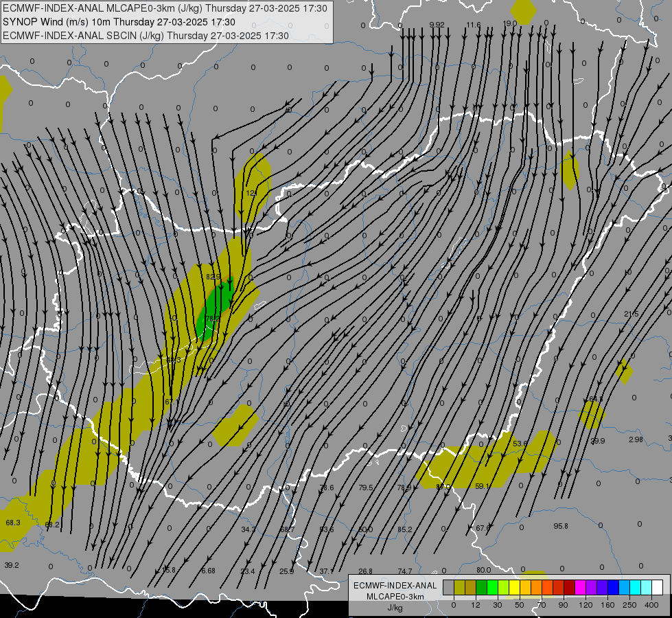Select the 95.8 map value
Screen dimensions: 672x618
[561, 526]
